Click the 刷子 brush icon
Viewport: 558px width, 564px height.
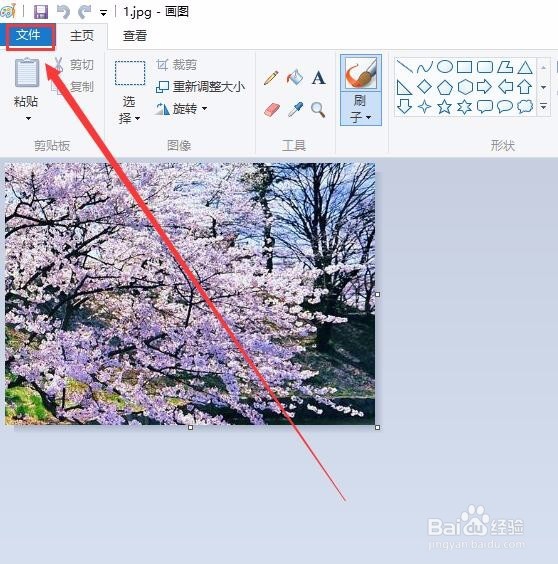tap(361, 74)
